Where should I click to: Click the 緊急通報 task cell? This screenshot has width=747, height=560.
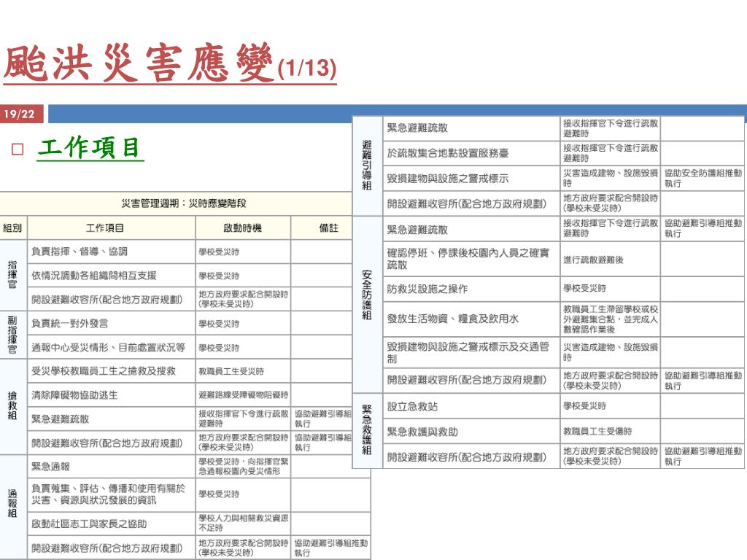[112, 467]
